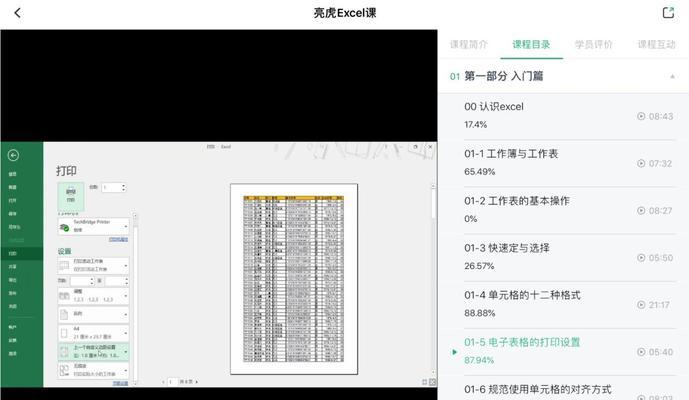Click the play icon next to 05:40
The image size is (689, 400).
(x=641, y=352)
